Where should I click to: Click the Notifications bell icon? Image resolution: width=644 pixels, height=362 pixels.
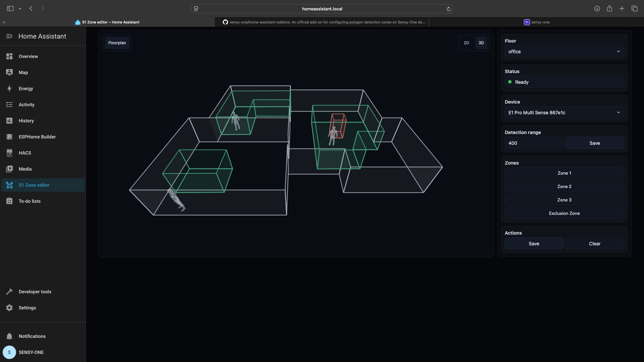pos(9,336)
